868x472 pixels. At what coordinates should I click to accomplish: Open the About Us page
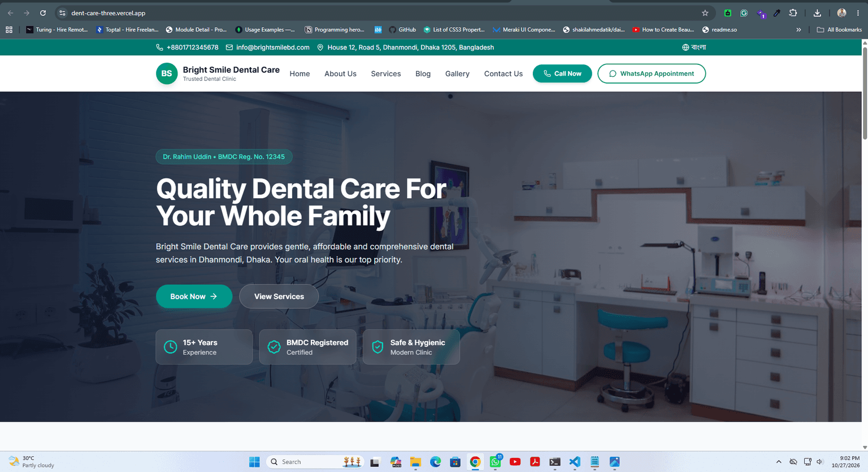pyautogui.click(x=340, y=74)
